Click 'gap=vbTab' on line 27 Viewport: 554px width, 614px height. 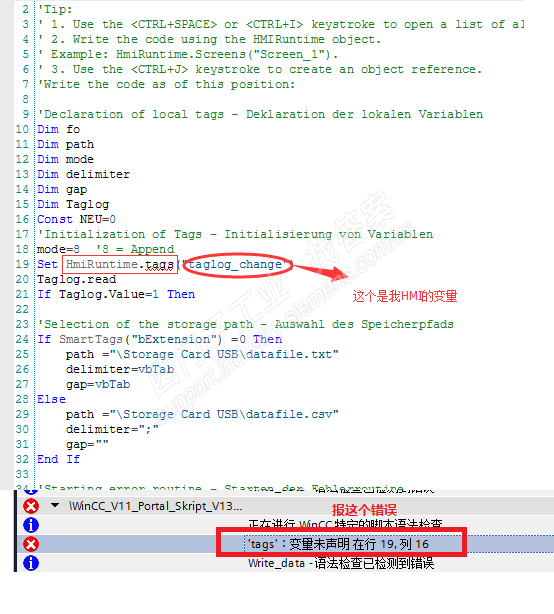(98, 384)
